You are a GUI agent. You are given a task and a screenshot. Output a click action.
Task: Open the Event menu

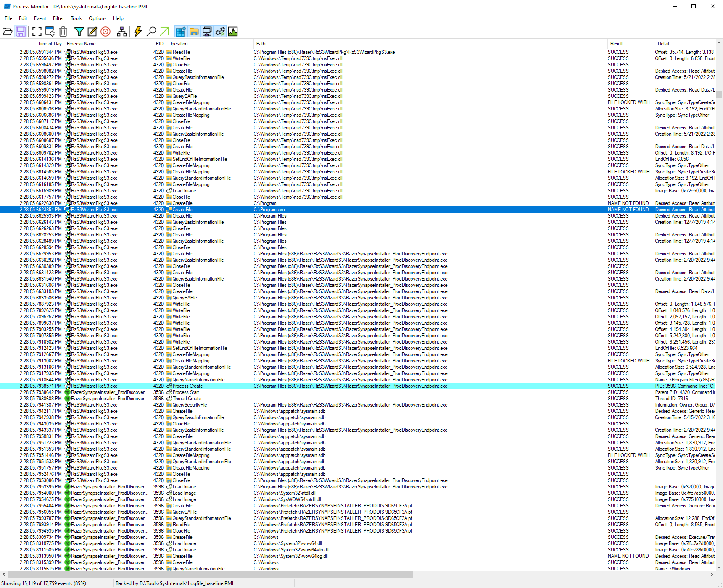[40, 18]
